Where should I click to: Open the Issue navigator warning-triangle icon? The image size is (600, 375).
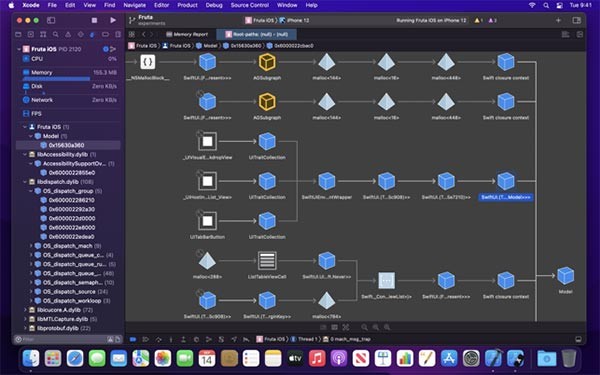coord(68,34)
